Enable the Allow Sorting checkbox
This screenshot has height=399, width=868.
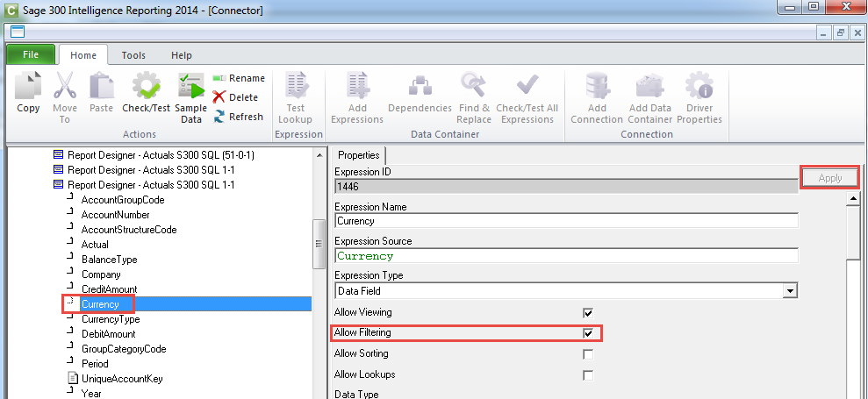pos(588,354)
